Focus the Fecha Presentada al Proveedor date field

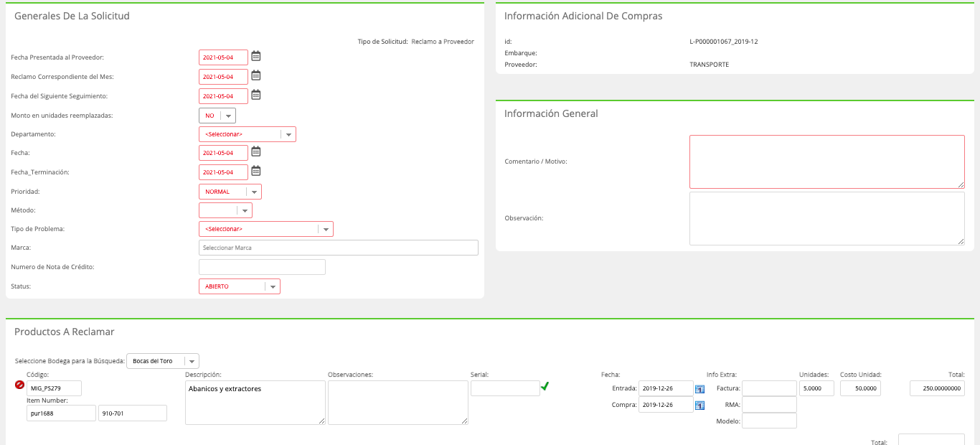223,57
